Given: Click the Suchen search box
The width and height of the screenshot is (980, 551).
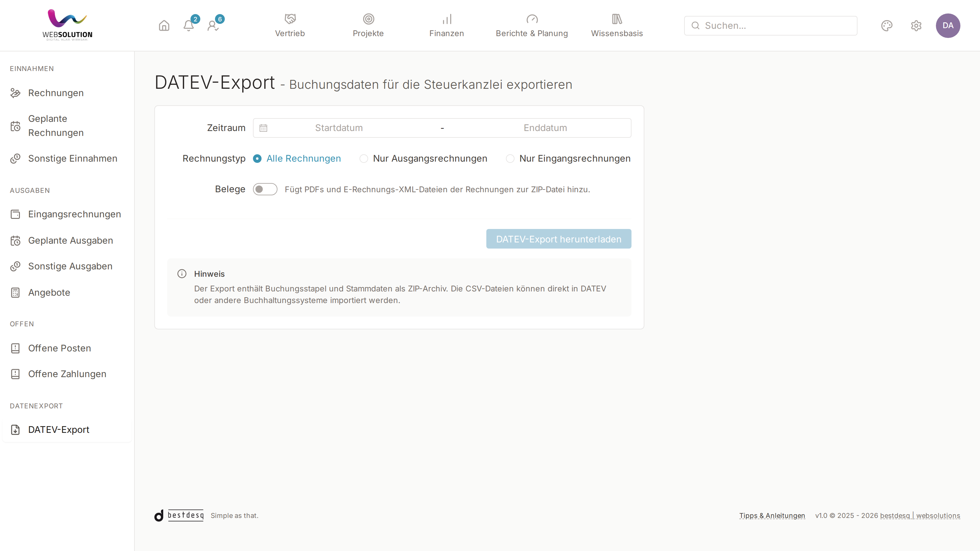Looking at the screenshot, I should 771,25.
